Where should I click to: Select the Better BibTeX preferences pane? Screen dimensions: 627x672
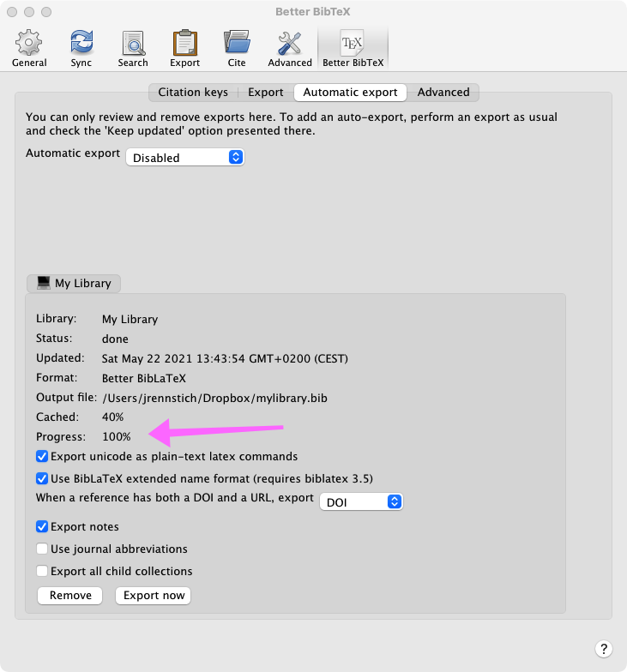click(353, 48)
